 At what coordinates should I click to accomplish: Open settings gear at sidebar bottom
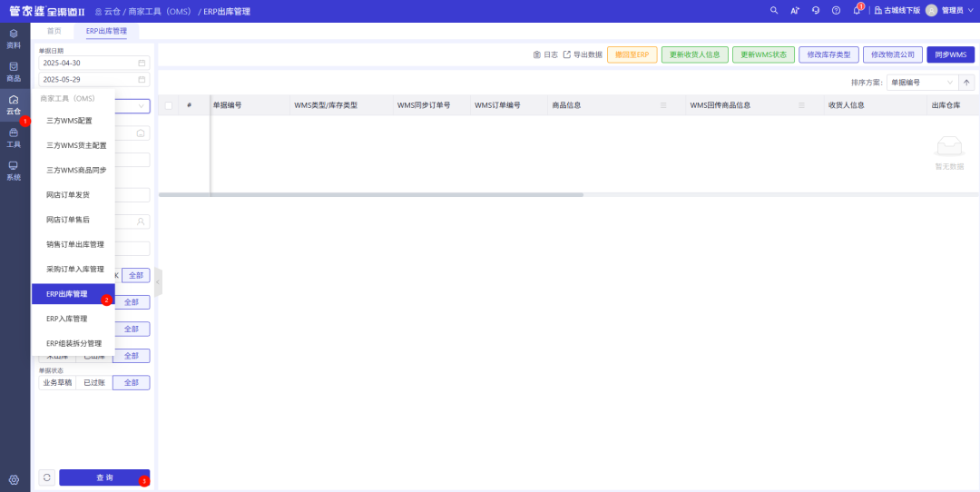[14, 479]
